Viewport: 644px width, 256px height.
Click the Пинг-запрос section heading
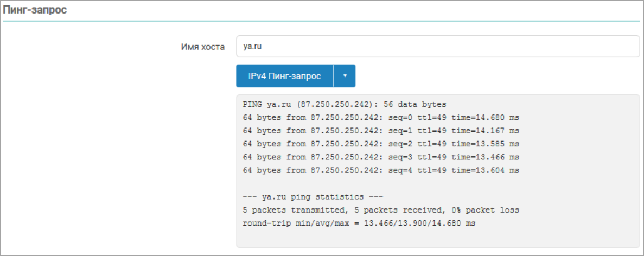[x=35, y=10]
